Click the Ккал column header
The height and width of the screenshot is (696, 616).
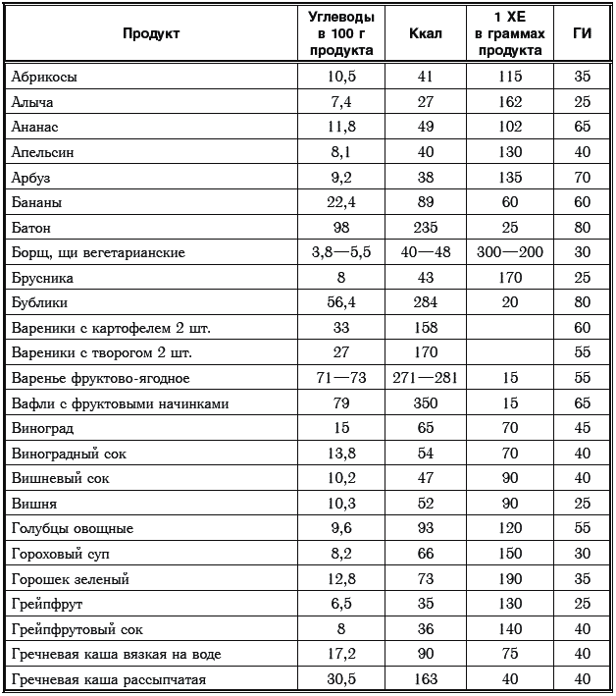(x=426, y=33)
